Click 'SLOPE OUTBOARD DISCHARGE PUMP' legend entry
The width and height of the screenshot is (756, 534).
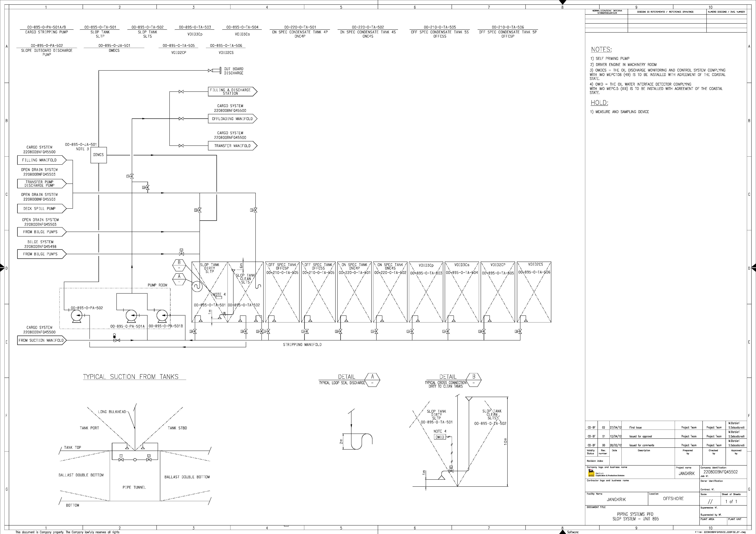coord(46,52)
